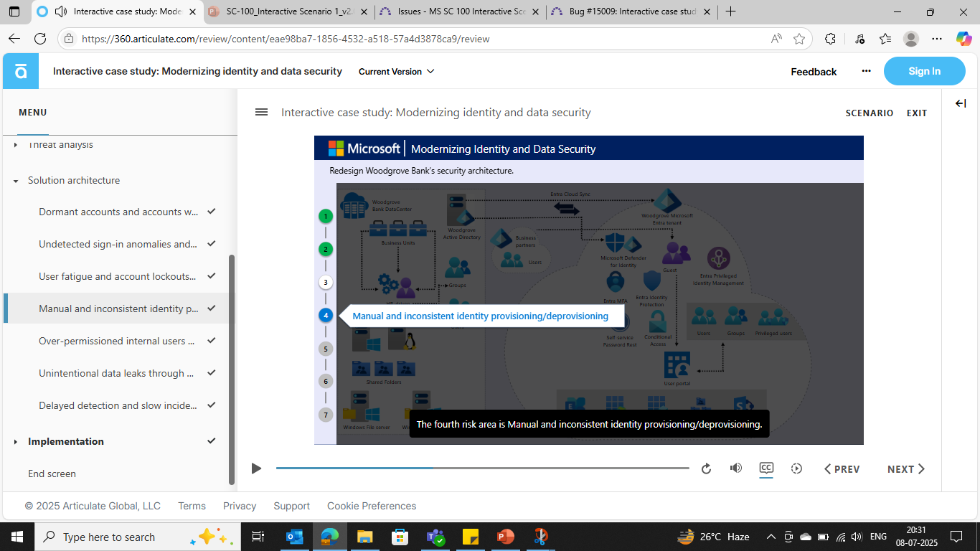Toggle the hamburger menu in player
The width and height of the screenshot is (980, 551).
pos(261,112)
